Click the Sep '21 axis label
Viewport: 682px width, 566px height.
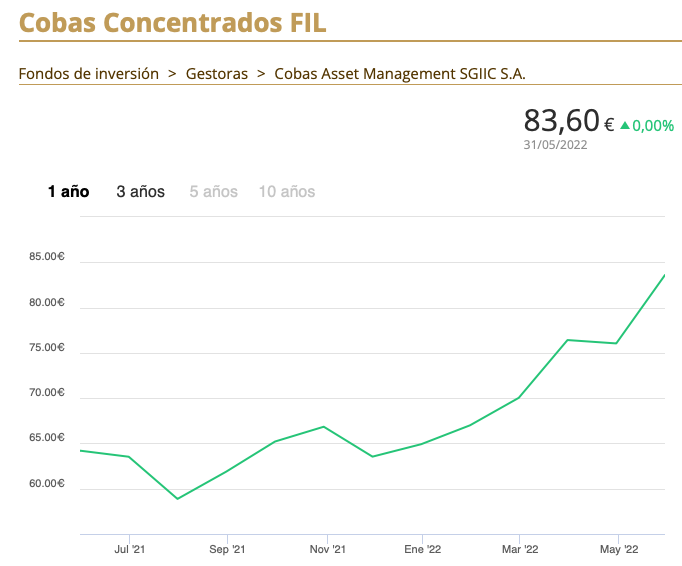(227, 549)
